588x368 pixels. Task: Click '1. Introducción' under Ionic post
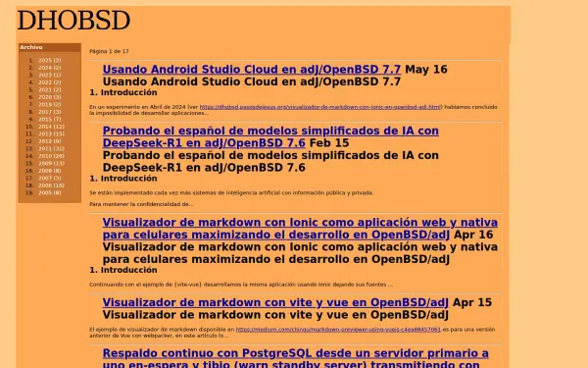[x=123, y=271]
